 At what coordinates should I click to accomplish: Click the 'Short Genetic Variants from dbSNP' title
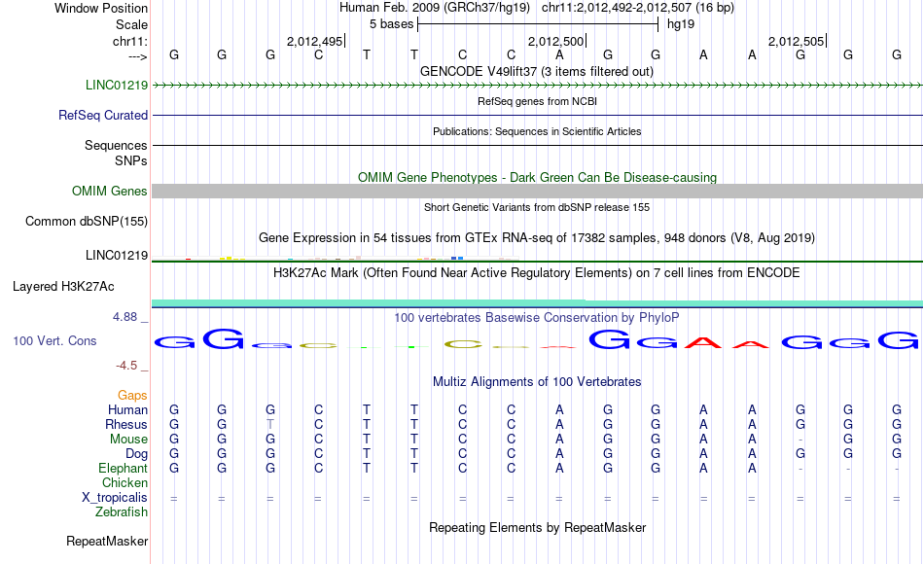tap(537, 207)
